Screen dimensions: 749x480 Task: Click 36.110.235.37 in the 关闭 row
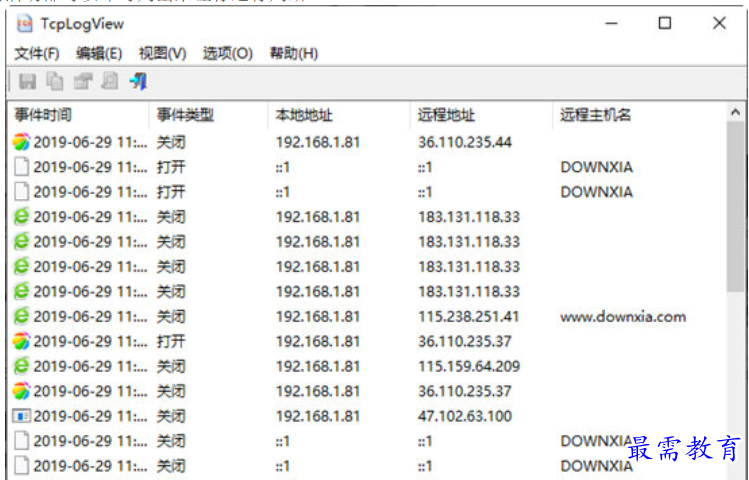(465, 391)
